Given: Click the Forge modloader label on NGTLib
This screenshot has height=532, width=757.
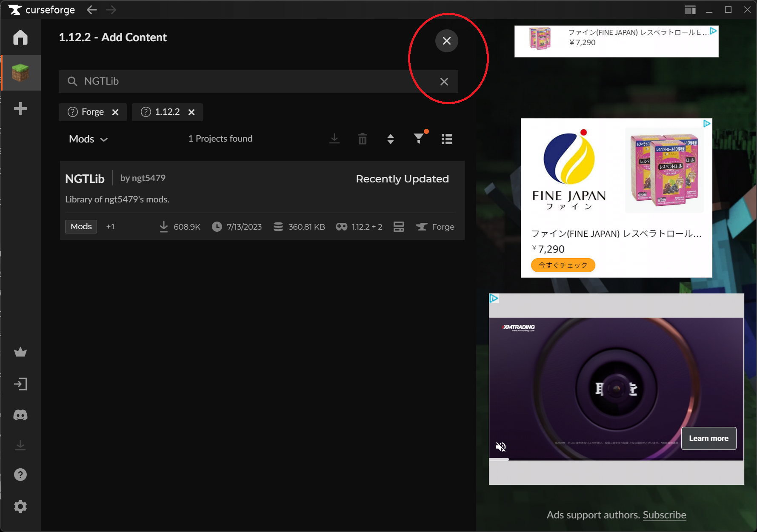Looking at the screenshot, I should tap(435, 227).
